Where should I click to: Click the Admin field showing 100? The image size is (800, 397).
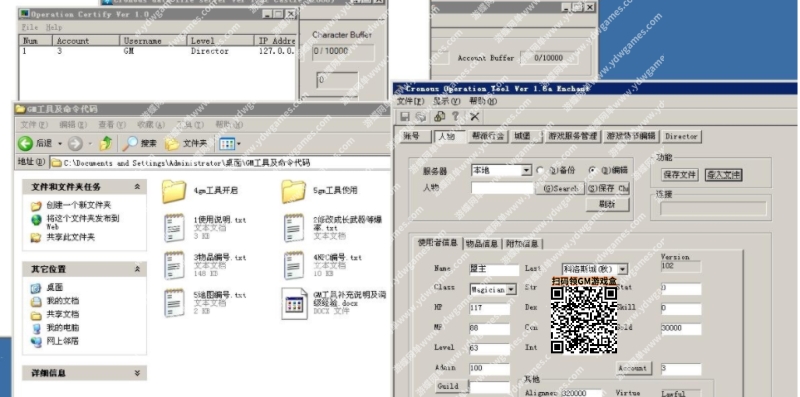point(489,369)
